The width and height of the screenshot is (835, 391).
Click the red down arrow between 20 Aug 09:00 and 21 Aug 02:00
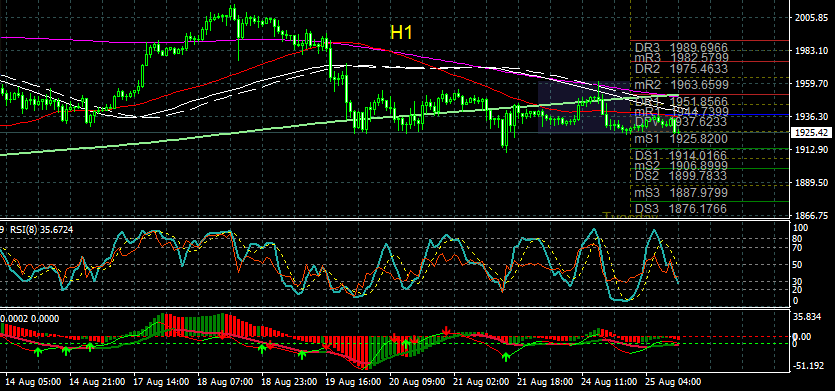446,331
